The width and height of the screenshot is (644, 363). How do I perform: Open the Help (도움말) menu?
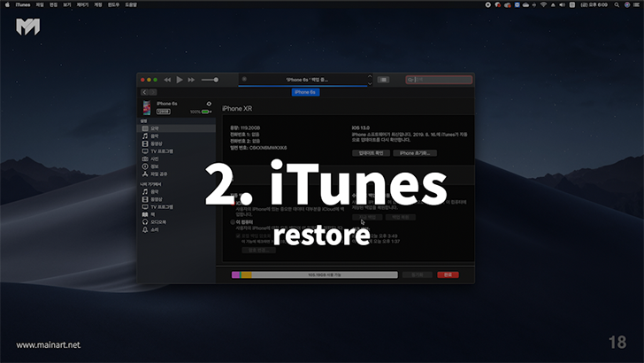click(131, 5)
